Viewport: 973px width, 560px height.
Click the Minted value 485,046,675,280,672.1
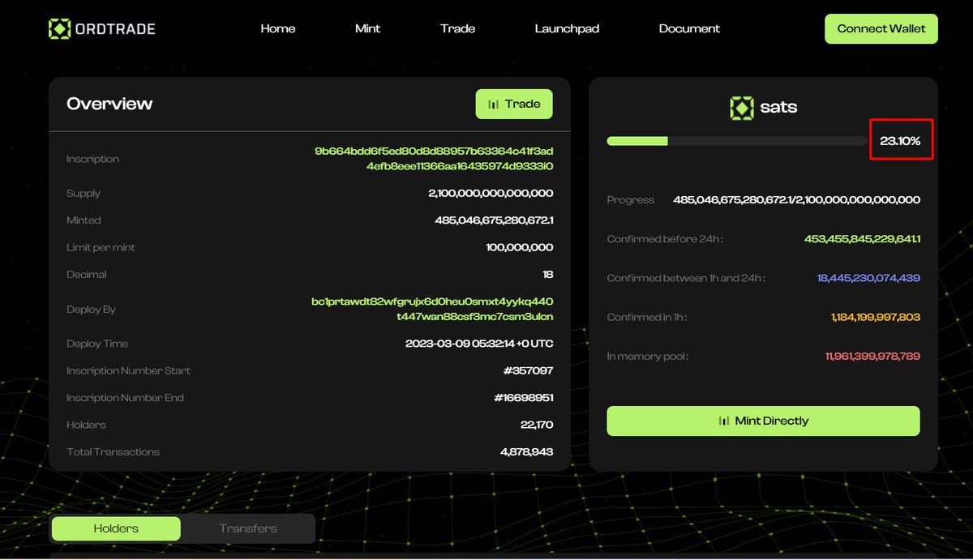pos(494,220)
